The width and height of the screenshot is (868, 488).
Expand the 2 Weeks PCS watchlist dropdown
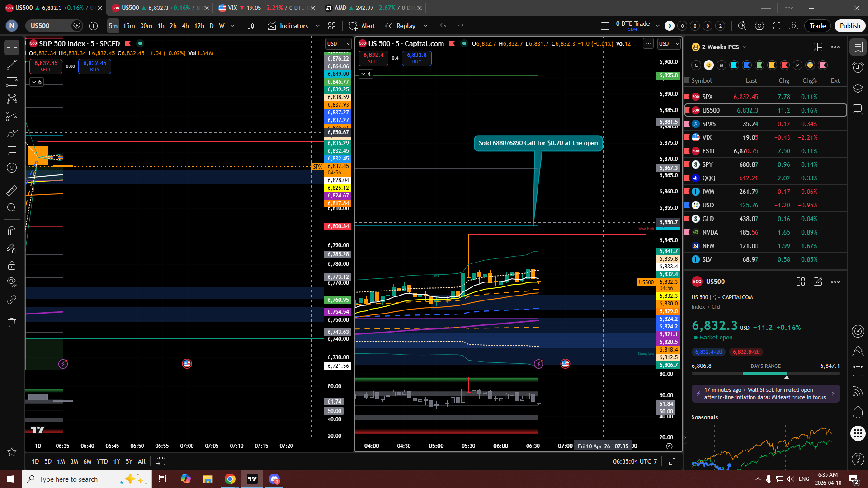745,47
